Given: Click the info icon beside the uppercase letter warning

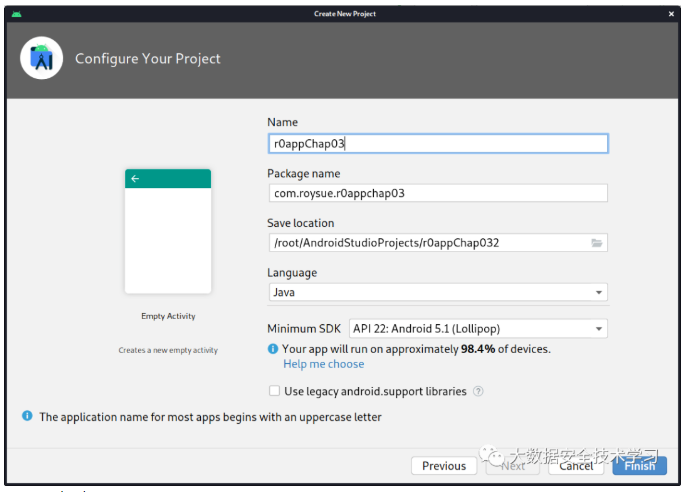Looking at the screenshot, I should click(x=27, y=416).
